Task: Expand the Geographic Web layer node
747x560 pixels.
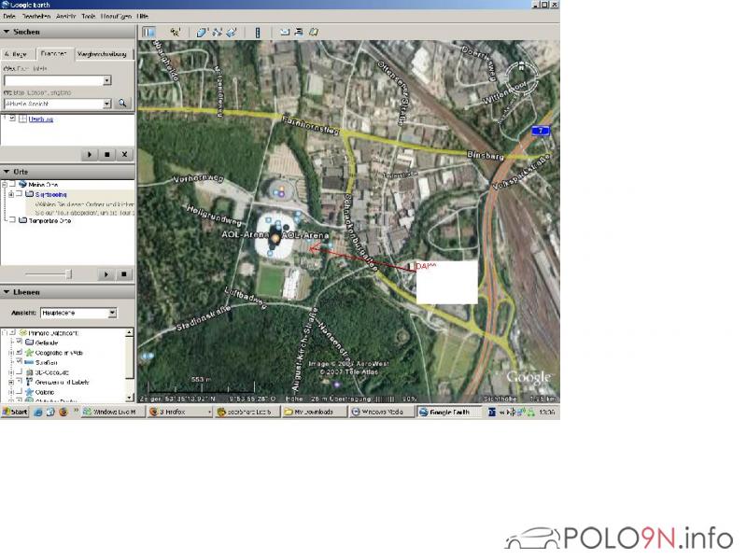Action: click(x=11, y=353)
